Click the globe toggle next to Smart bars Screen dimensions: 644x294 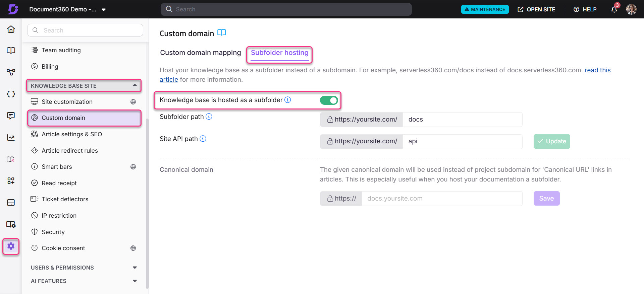pyautogui.click(x=133, y=166)
